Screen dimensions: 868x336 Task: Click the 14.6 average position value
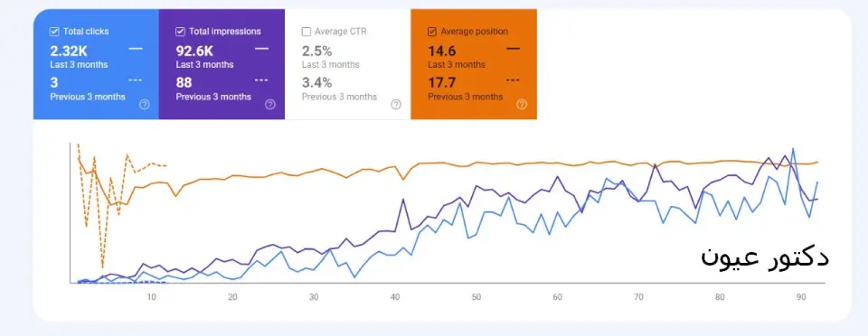pyautogui.click(x=442, y=51)
